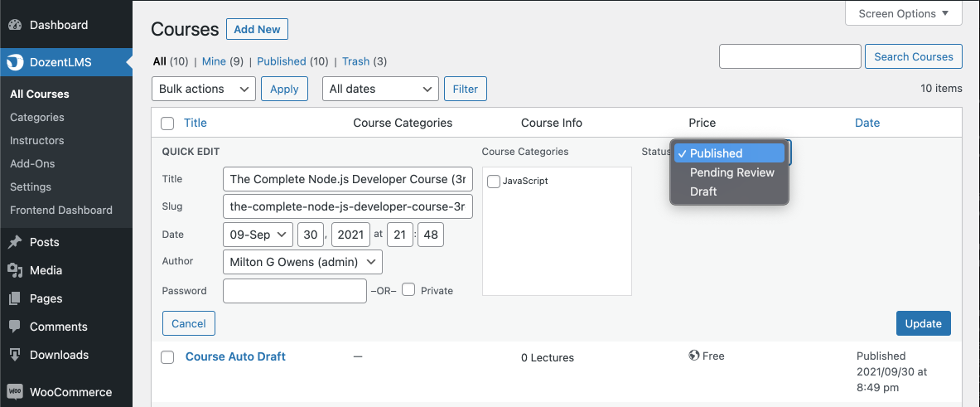Sort by the Date column header
Image resolution: width=980 pixels, height=407 pixels.
coord(867,124)
